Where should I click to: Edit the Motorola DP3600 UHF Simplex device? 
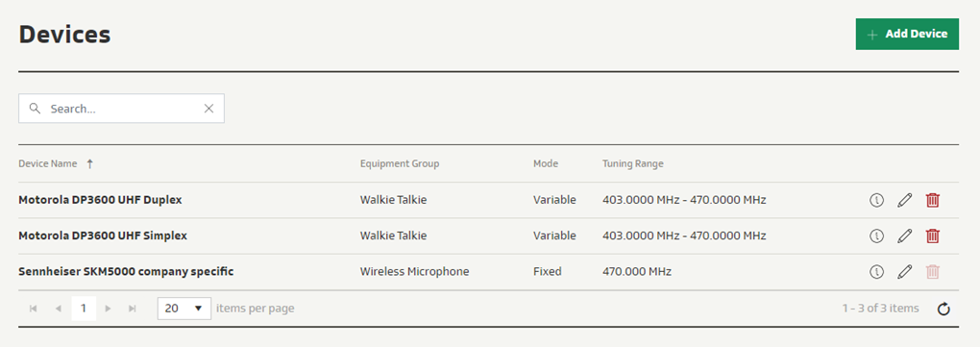(x=904, y=235)
